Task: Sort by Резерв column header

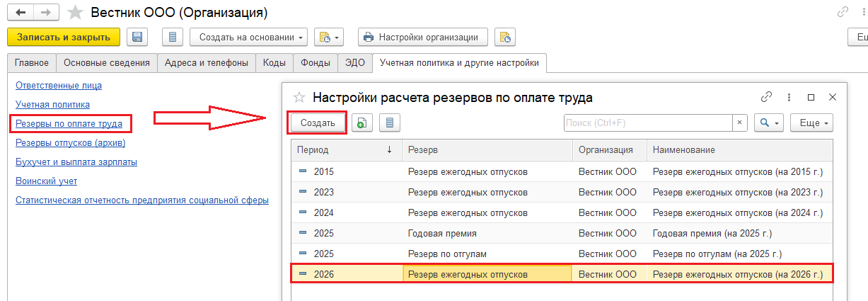Action: 487,150
